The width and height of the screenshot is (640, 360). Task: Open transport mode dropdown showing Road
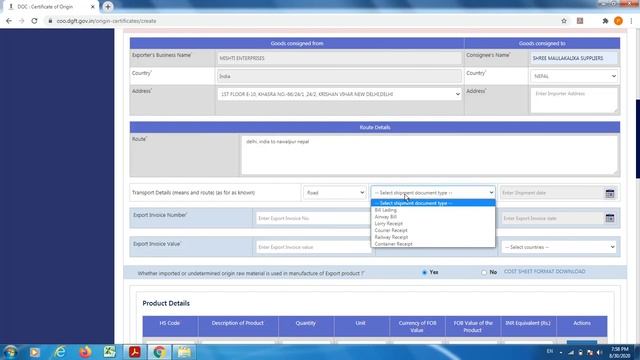(x=335, y=193)
